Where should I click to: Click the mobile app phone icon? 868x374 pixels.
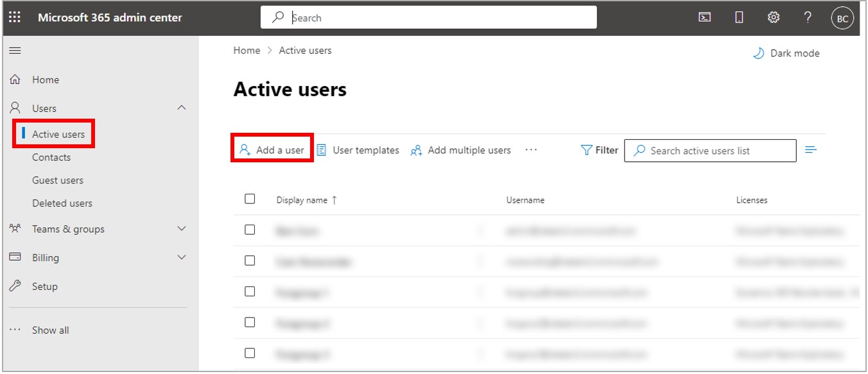739,18
